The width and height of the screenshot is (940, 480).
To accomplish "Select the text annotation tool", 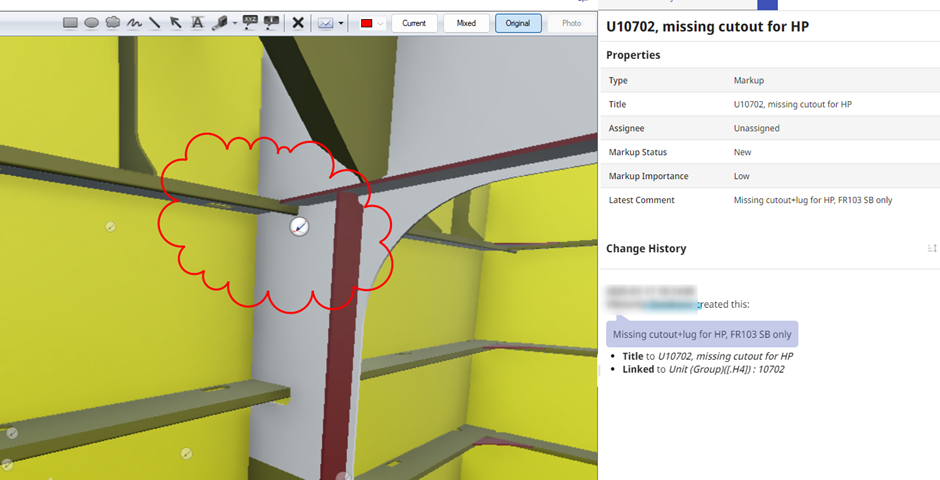I will click(197, 22).
